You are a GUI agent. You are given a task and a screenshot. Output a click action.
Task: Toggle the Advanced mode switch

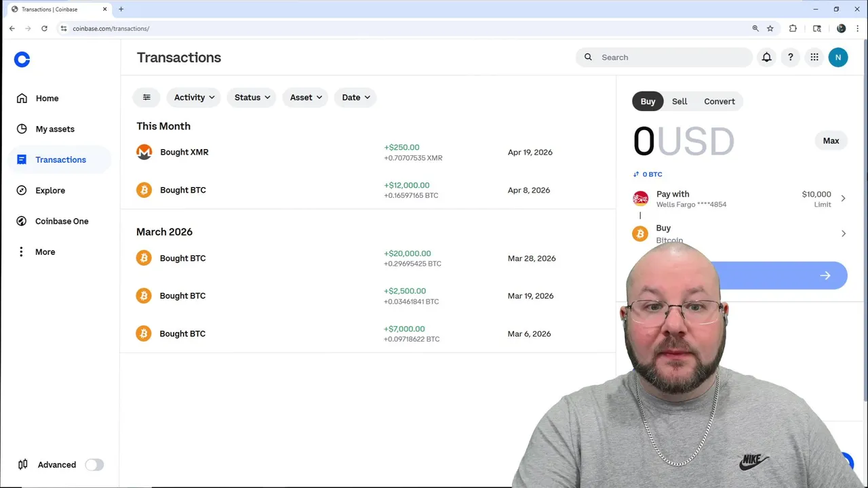[94, 465]
